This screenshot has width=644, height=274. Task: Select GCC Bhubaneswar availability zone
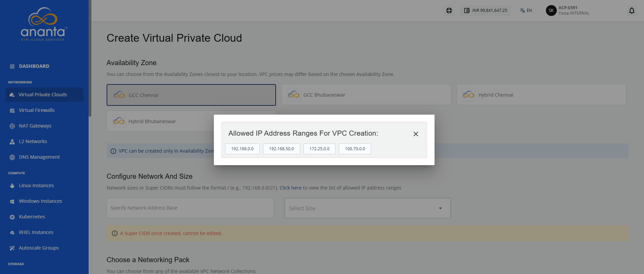coord(366,95)
